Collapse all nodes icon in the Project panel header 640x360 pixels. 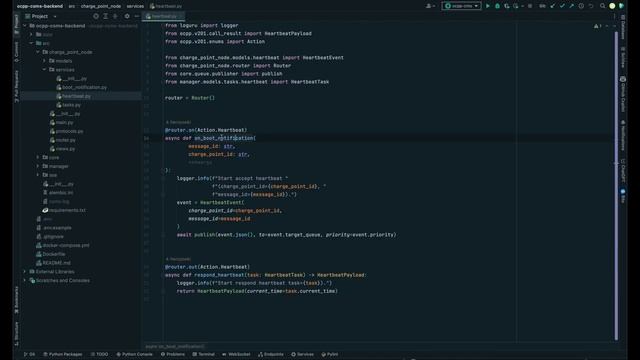point(115,16)
